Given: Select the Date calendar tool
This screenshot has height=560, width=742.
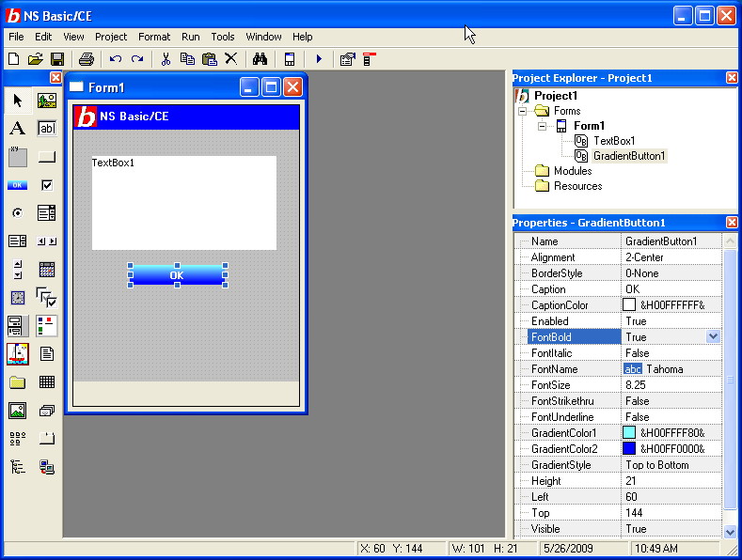Looking at the screenshot, I should 46,269.
